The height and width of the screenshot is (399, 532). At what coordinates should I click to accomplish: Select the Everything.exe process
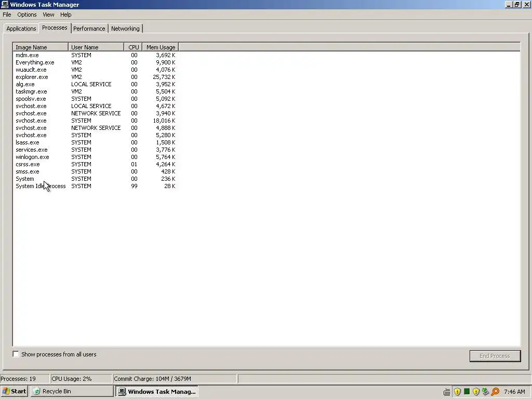(96, 62)
